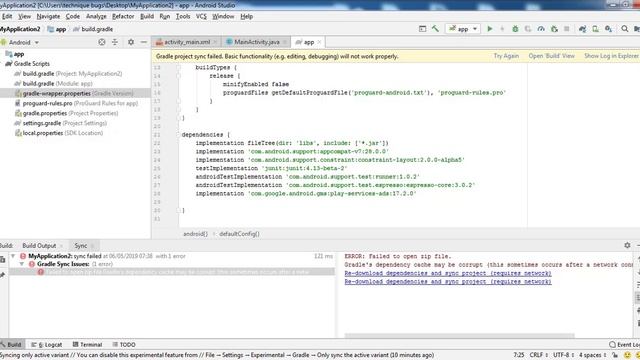
Task: Run the app with green play button
Action: (x=490, y=29)
